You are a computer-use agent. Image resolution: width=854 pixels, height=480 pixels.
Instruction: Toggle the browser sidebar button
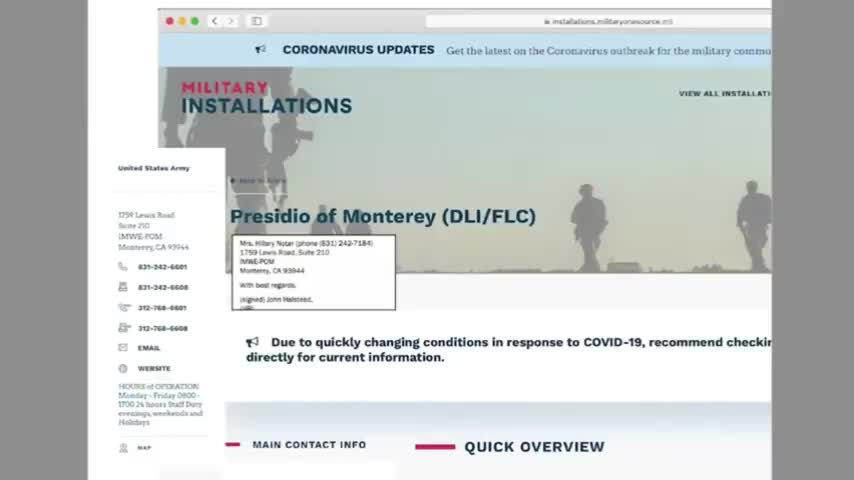(x=257, y=21)
